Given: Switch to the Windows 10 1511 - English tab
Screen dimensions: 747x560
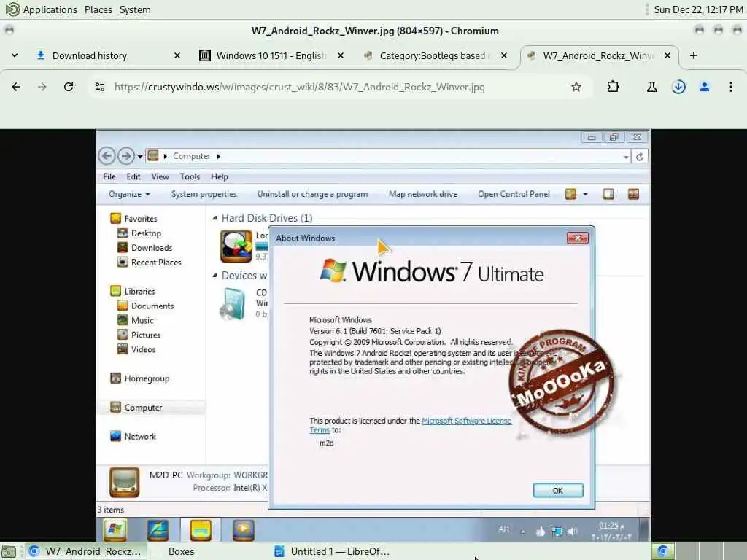Looking at the screenshot, I should 271,55.
